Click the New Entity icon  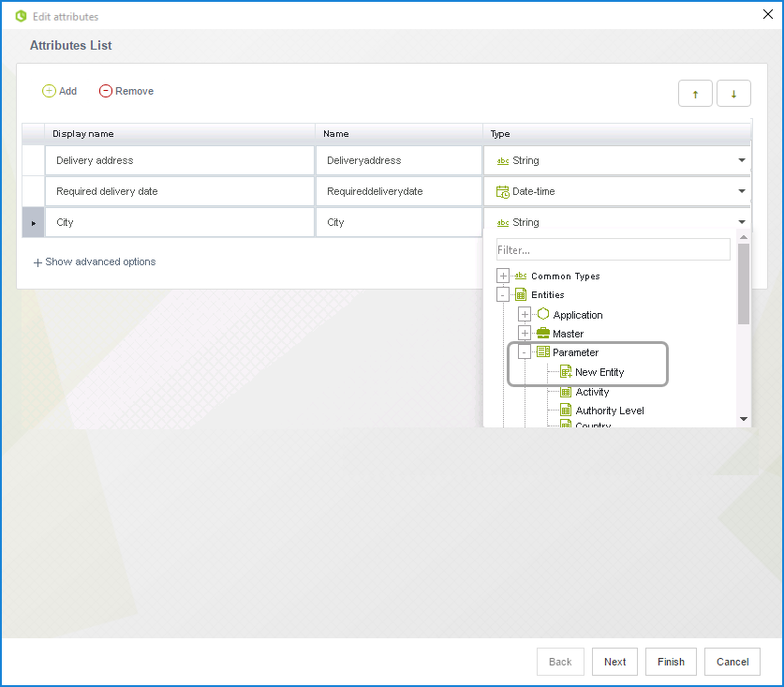566,372
